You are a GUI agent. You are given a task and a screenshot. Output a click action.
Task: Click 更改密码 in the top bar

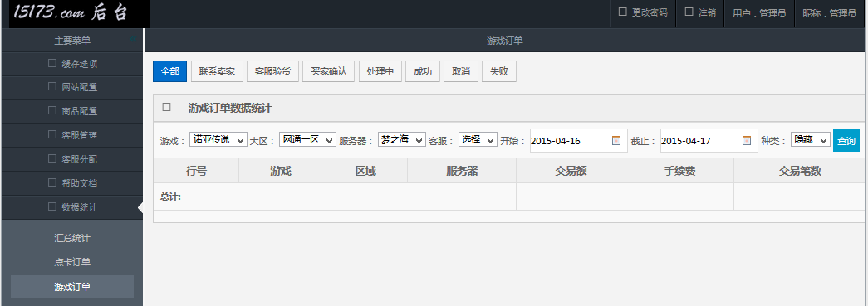tap(650, 12)
